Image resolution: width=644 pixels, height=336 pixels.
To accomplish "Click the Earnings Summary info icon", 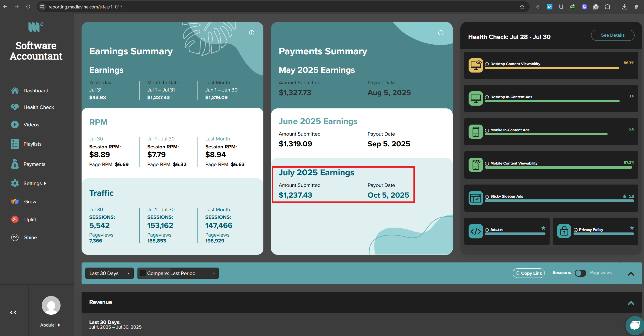I will click(252, 33).
